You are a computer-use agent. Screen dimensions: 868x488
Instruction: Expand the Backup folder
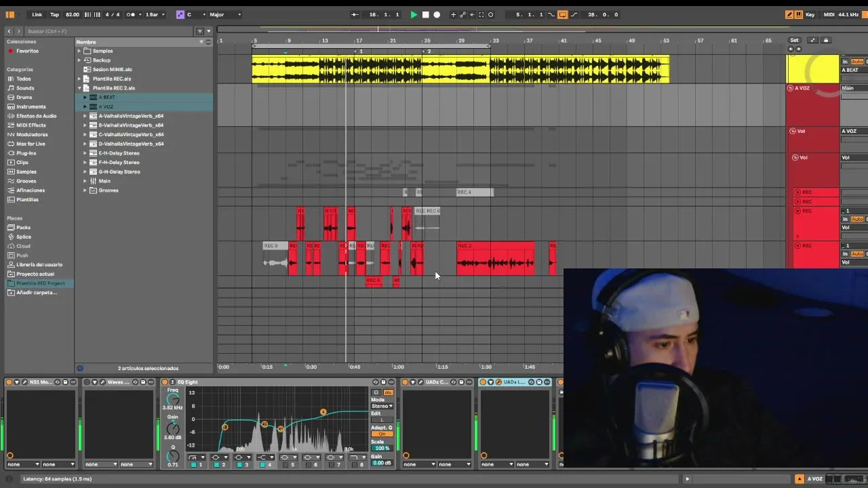[79, 60]
